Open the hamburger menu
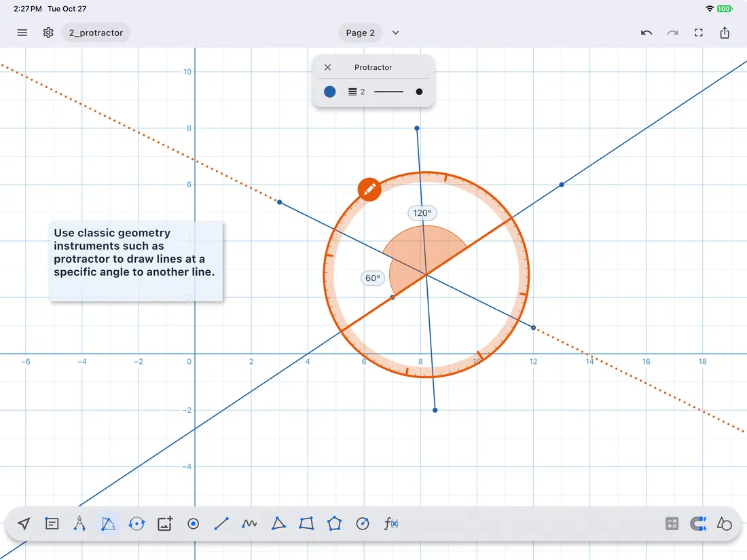 tap(22, 33)
